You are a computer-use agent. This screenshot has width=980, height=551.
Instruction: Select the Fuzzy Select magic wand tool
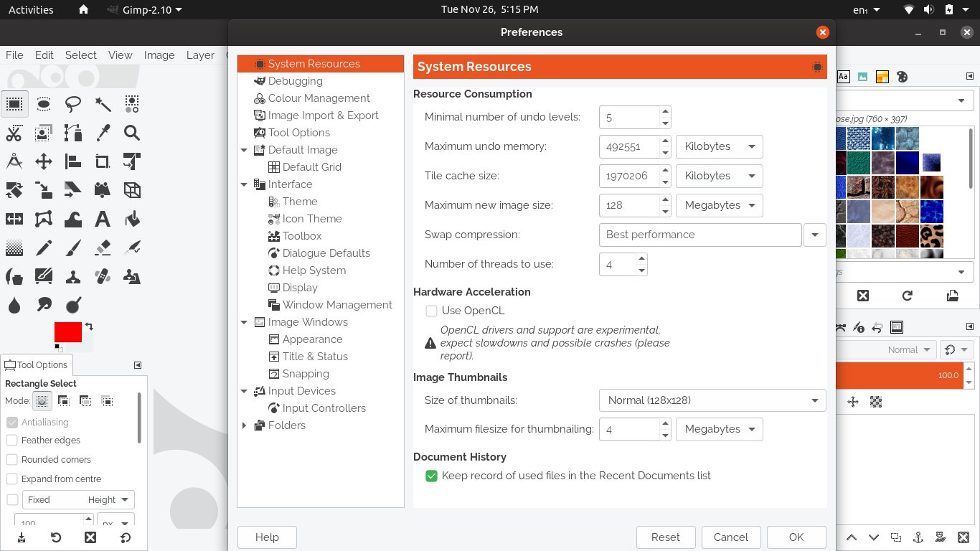103,104
